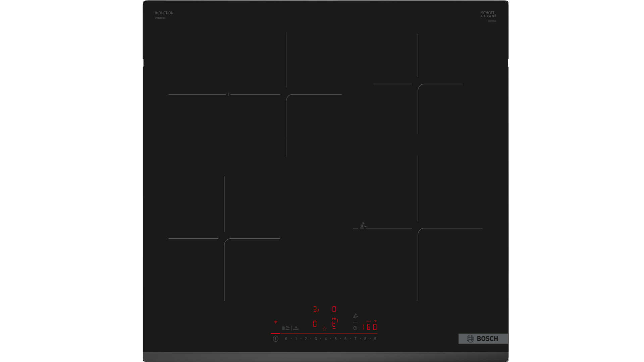Image resolution: width=644 pixels, height=362 pixels.
Task: Set power level 0 on slider
Action: (x=286, y=339)
